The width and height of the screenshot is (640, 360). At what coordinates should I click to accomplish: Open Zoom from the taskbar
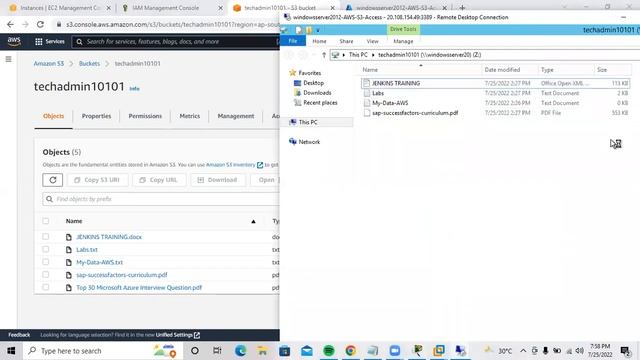point(395,351)
